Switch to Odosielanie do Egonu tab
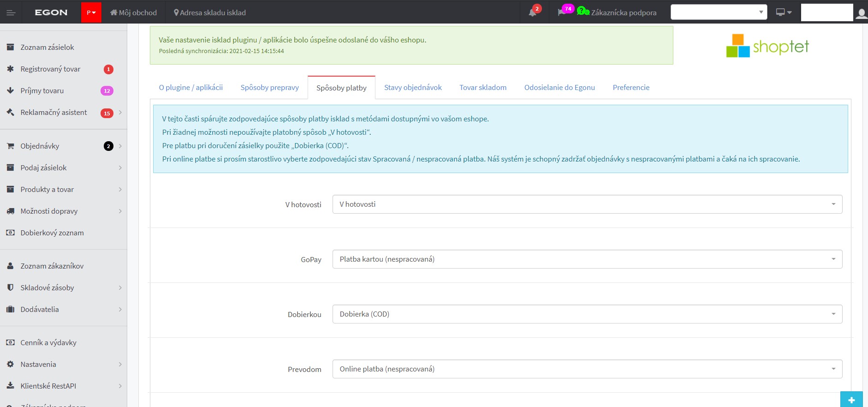 coord(559,87)
